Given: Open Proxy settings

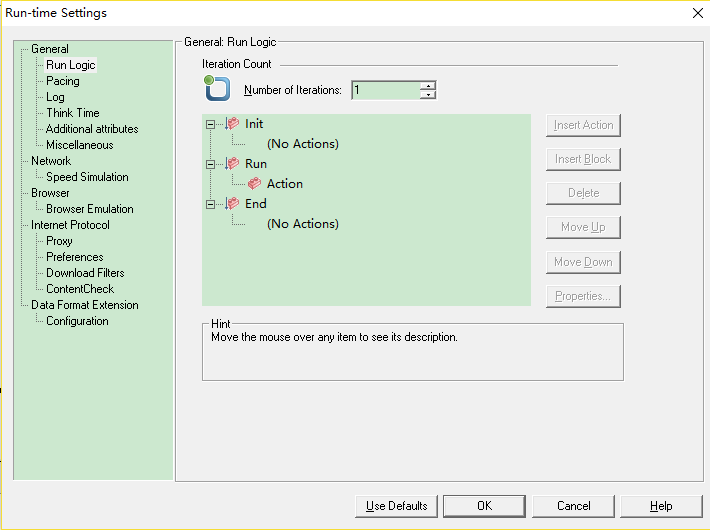Looking at the screenshot, I should 59,241.
